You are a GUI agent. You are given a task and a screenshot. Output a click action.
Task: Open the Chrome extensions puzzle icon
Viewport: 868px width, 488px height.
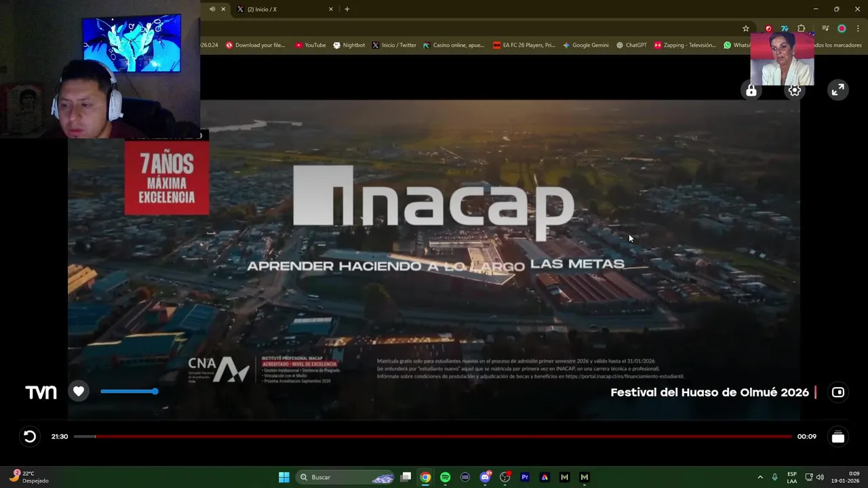[x=802, y=28]
